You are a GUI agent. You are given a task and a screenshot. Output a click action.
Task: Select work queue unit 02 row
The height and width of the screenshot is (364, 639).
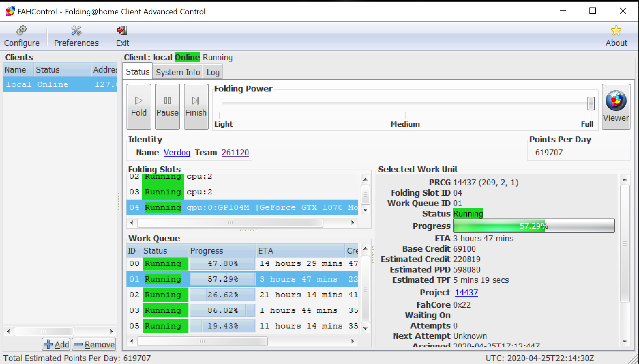pyautogui.click(x=242, y=295)
